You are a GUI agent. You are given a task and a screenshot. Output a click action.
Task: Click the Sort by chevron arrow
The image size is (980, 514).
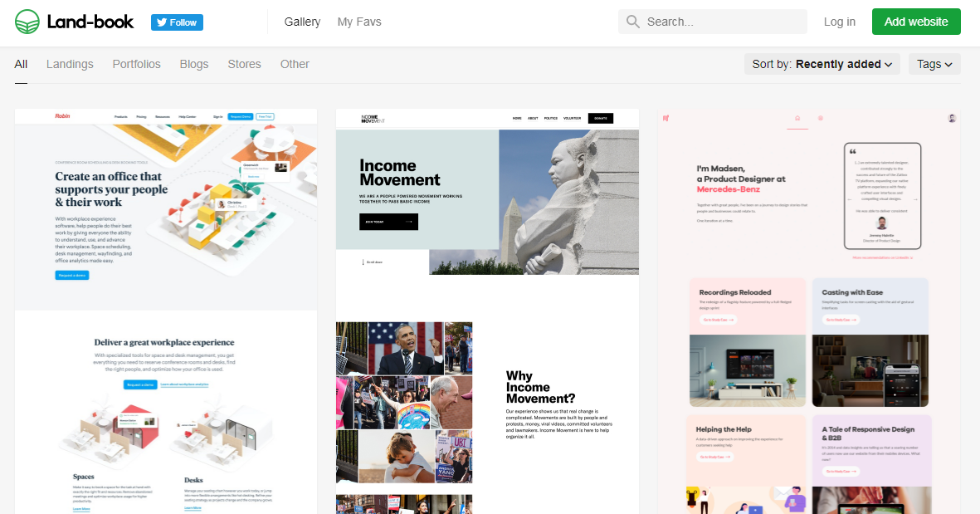coord(888,65)
